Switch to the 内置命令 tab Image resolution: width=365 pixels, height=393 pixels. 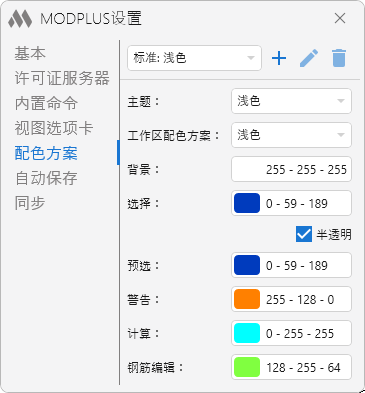(x=46, y=103)
